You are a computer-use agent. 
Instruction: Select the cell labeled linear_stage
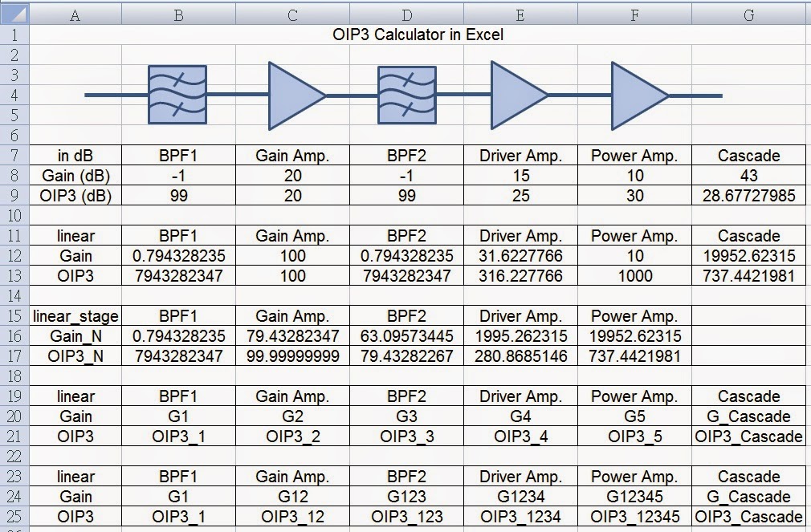tap(75, 316)
